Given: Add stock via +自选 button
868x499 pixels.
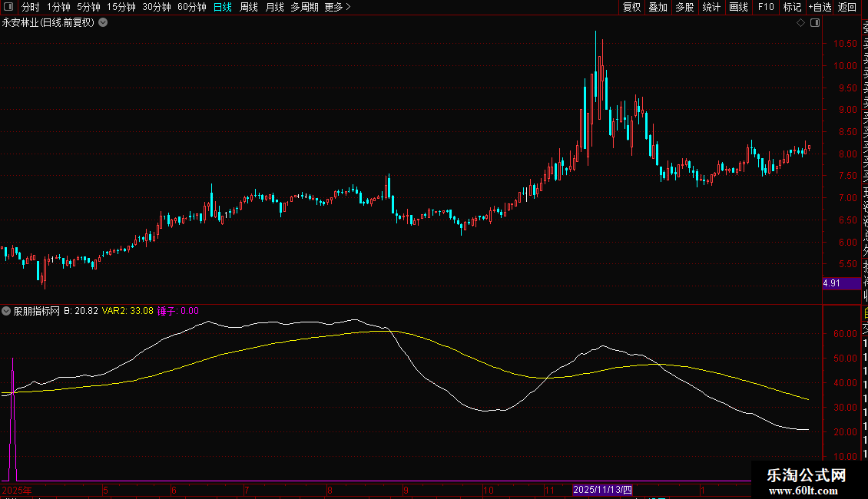Looking at the screenshot, I should coord(820,7).
